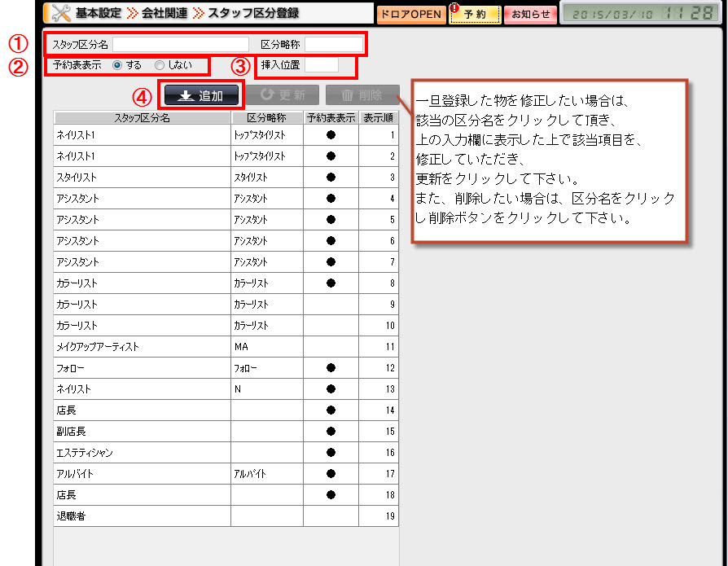Click the 挿入位置 input field
Screen dimensions: 728x566
(321, 64)
